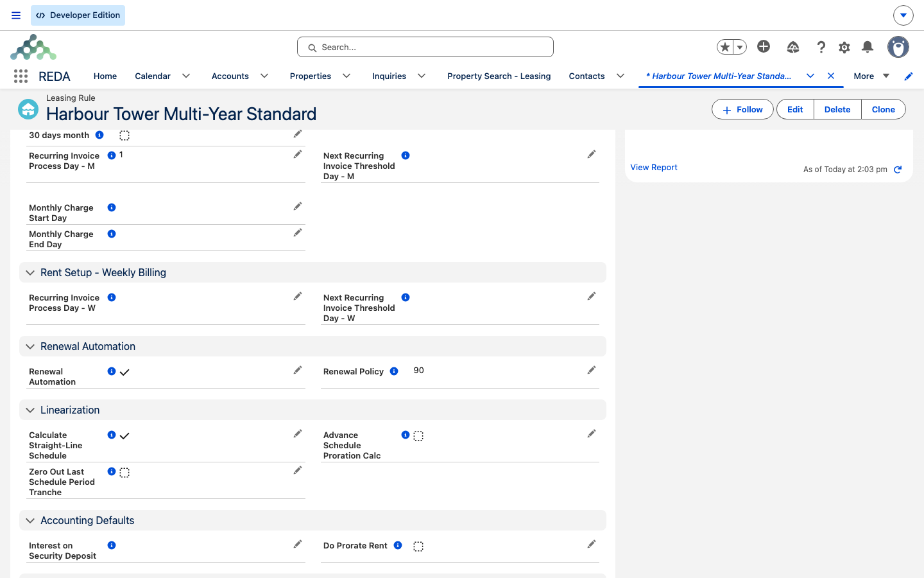Click the Delete button
Image resolution: width=924 pixels, height=578 pixels.
pyautogui.click(x=837, y=109)
